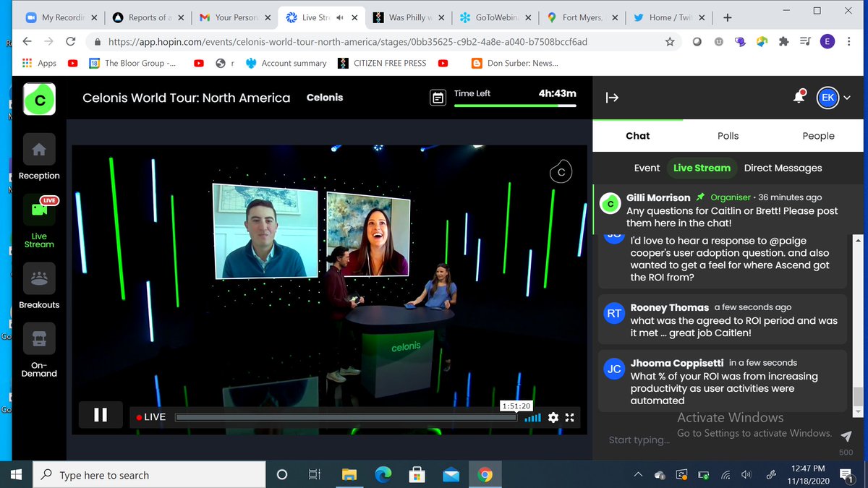Open the EK profile avatar
The width and height of the screenshot is (868, 488).
pyautogui.click(x=827, y=98)
